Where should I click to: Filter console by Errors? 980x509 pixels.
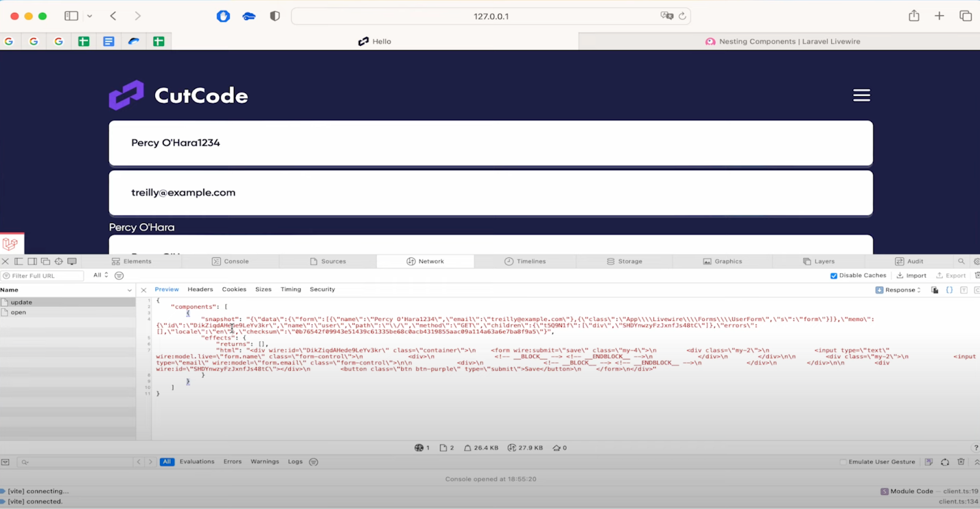pyautogui.click(x=232, y=462)
